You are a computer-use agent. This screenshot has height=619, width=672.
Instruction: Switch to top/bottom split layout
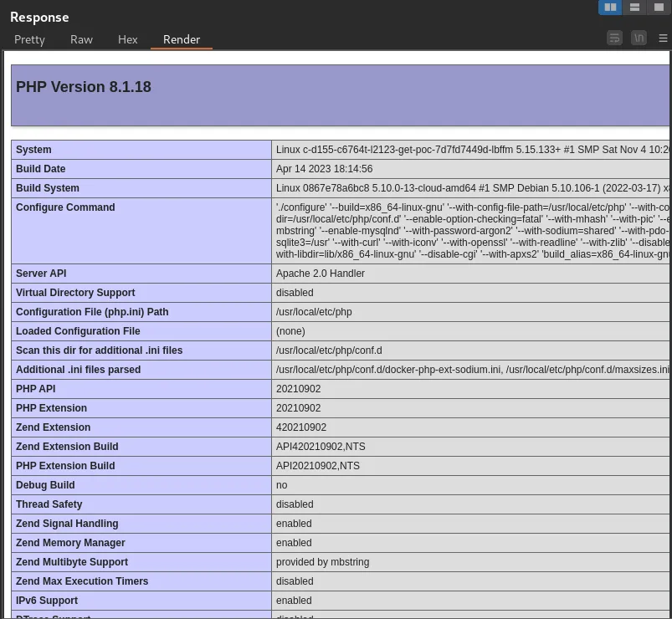point(635,8)
